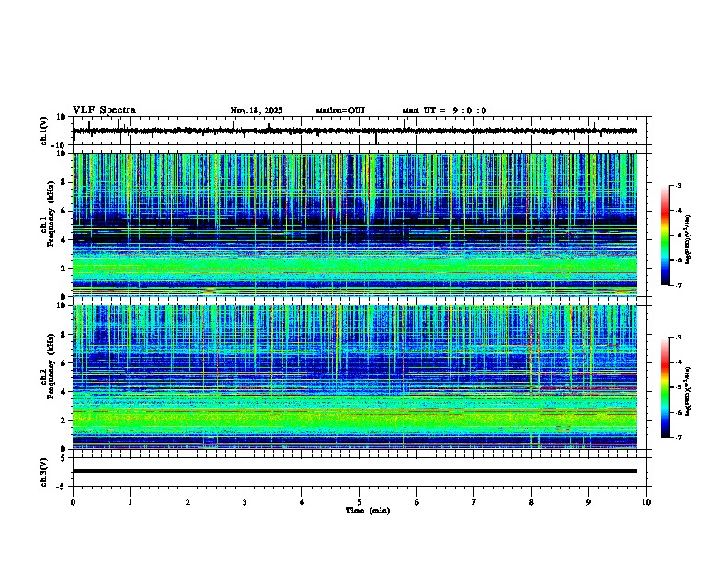Click time axis tick label "2"
Image resolution: width=728 pixels, height=563 pixels.
coord(188,502)
